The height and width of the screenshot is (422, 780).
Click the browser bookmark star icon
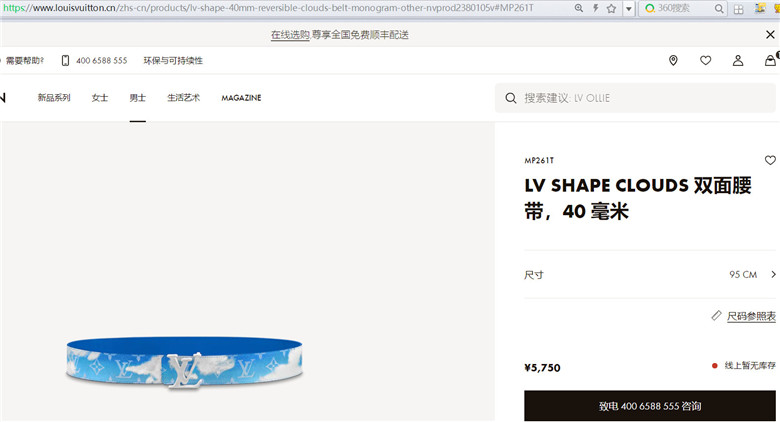tap(611, 8)
